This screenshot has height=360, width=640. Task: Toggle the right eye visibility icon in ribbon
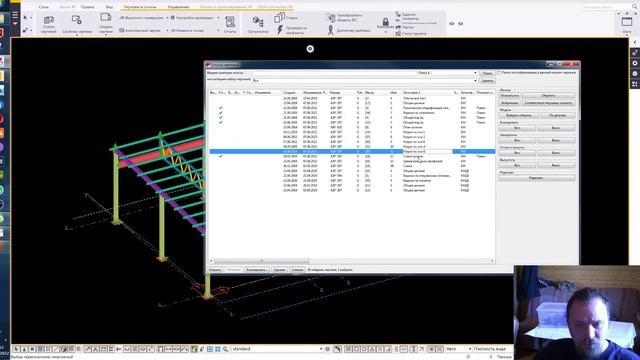pos(460,24)
